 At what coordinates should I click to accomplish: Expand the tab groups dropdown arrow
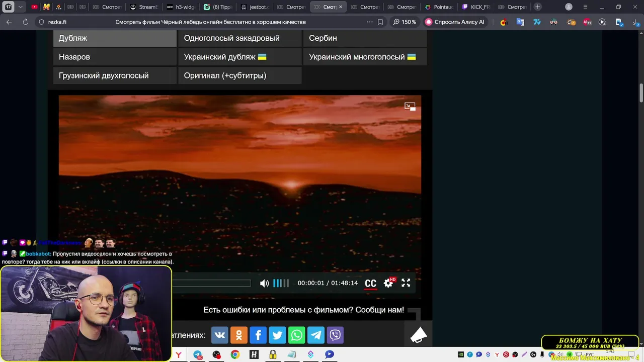21,7
